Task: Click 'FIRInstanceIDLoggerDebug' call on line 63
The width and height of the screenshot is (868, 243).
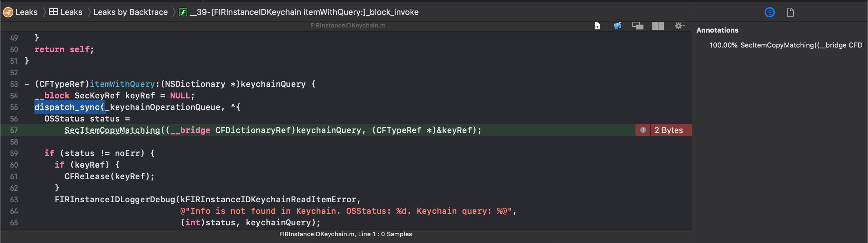Action: click(115, 200)
